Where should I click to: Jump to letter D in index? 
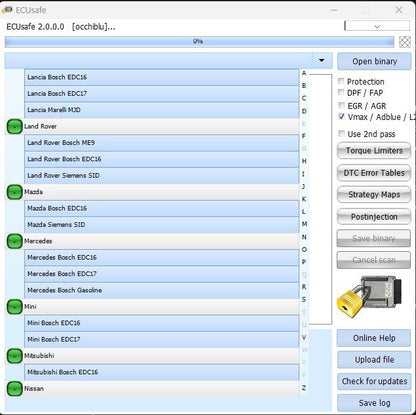coord(304,111)
